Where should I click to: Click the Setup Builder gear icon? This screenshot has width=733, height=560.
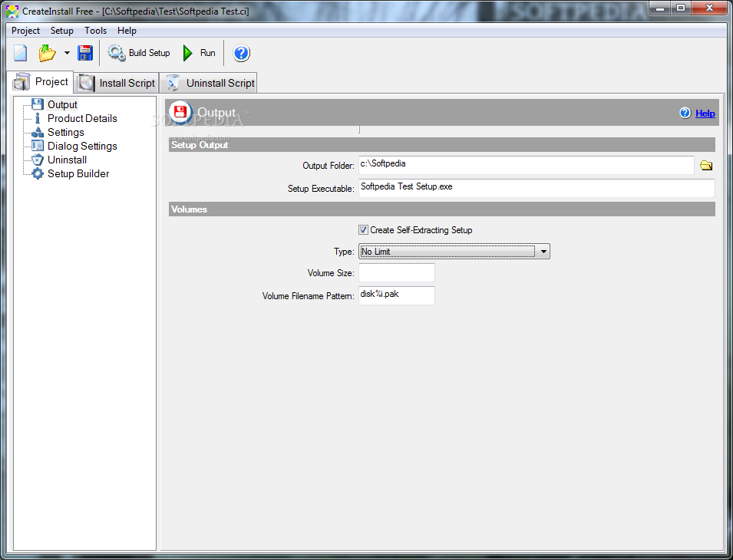click(x=38, y=173)
